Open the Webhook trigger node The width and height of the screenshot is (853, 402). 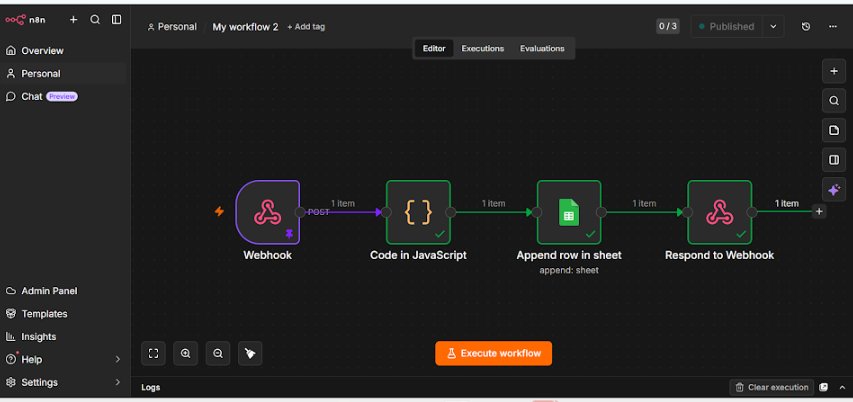click(268, 212)
